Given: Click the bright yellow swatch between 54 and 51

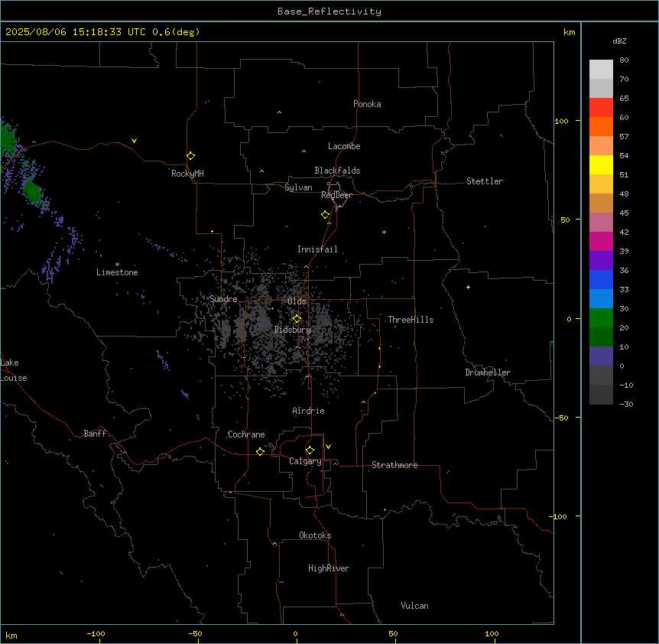Looking at the screenshot, I should click(601, 164).
